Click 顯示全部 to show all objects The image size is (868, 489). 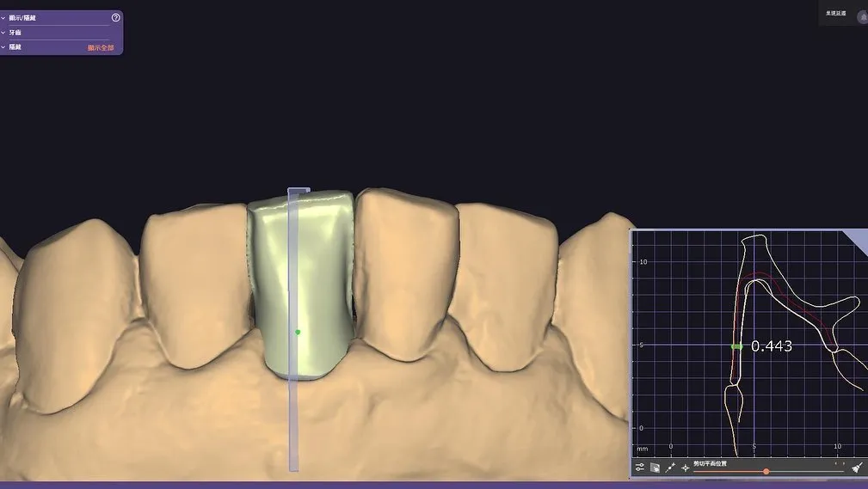101,48
